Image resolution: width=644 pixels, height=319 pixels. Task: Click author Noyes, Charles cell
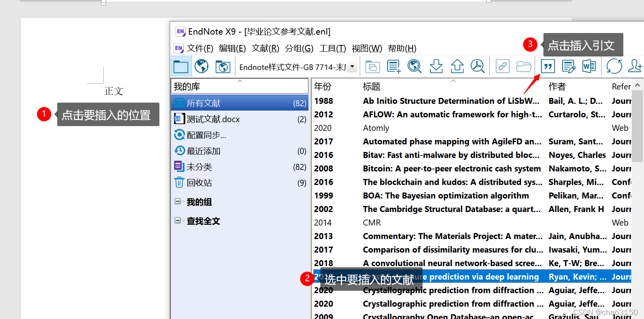(577, 155)
